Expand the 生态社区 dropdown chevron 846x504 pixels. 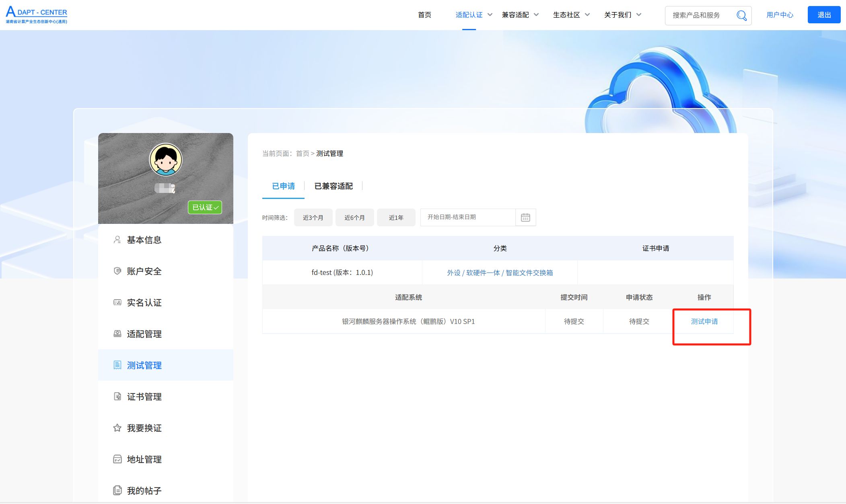[x=587, y=15]
